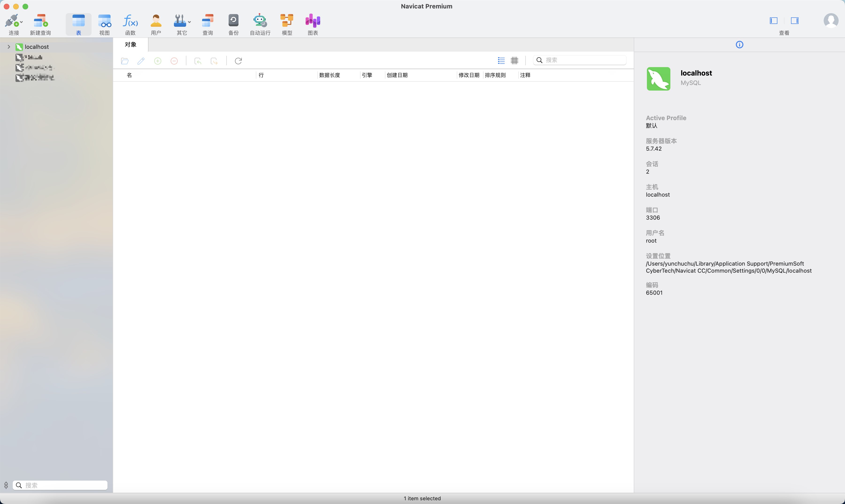845x504 pixels.
Task: Click the import wizard icon
Action: [198, 61]
